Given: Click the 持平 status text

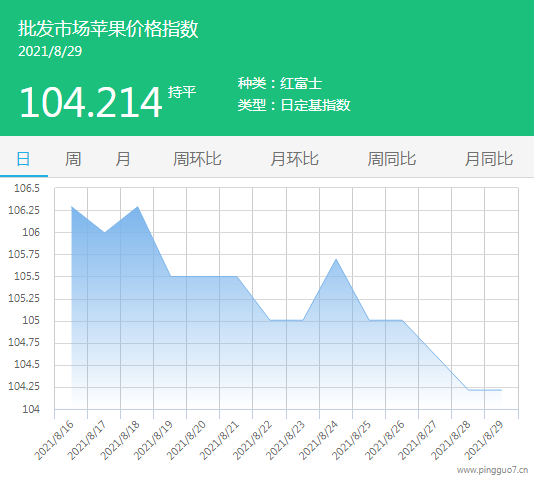Looking at the screenshot, I should coord(182,92).
